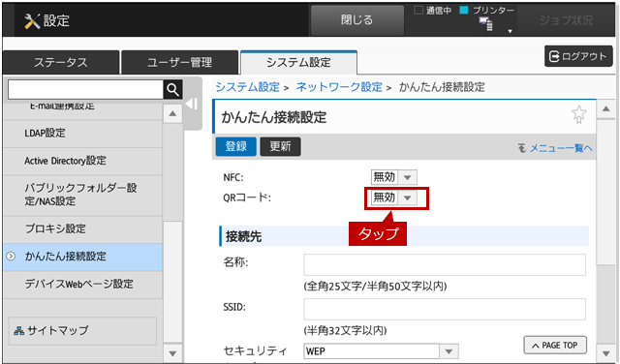Open プロキシ設定 in the sidebar

tap(82, 228)
